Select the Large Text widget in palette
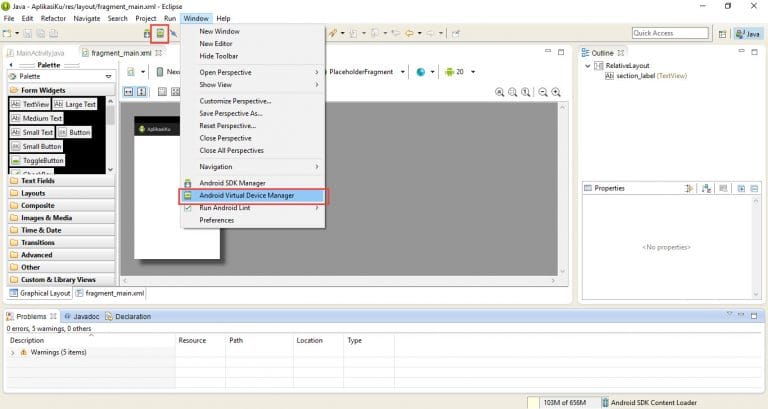This screenshot has height=409, width=768. [75, 104]
